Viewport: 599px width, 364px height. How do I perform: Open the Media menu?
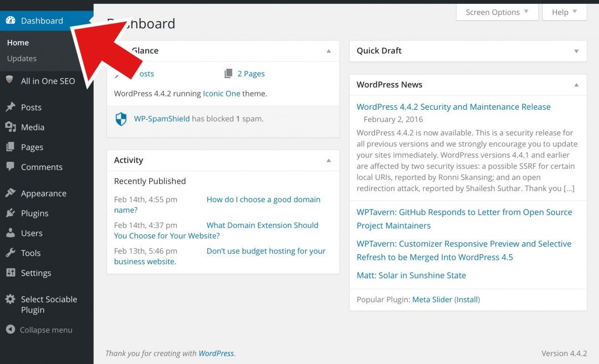click(33, 127)
